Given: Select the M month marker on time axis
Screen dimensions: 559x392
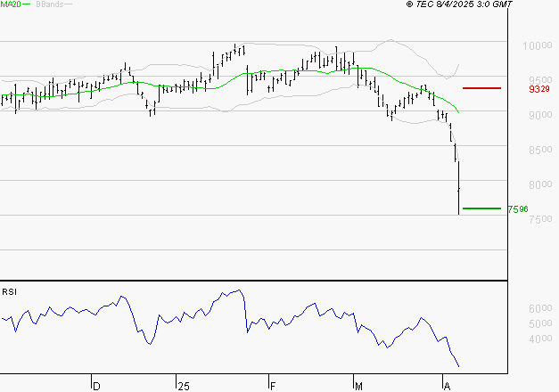Looking at the screenshot, I should (x=358, y=386).
